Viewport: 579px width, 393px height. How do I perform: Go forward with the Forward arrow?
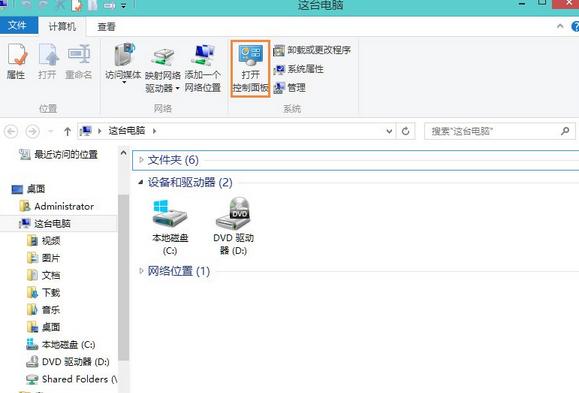32,131
